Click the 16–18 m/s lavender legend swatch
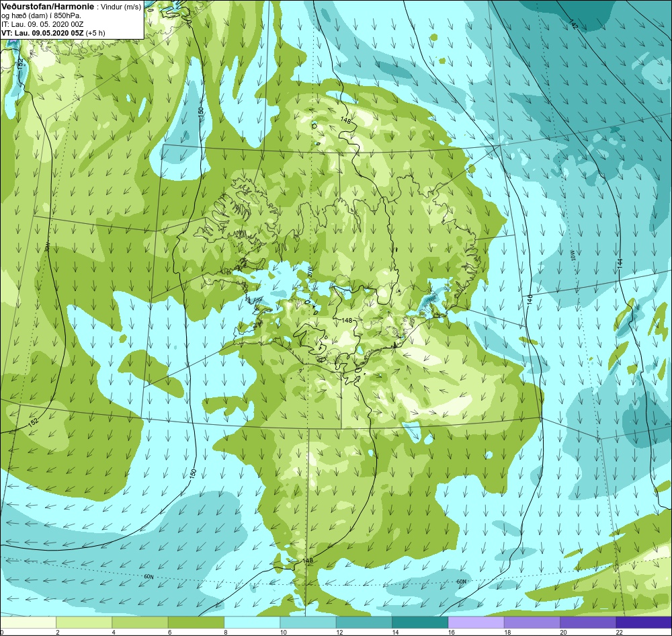Viewport: 672px width, 636px height. click(x=476, y=622)
